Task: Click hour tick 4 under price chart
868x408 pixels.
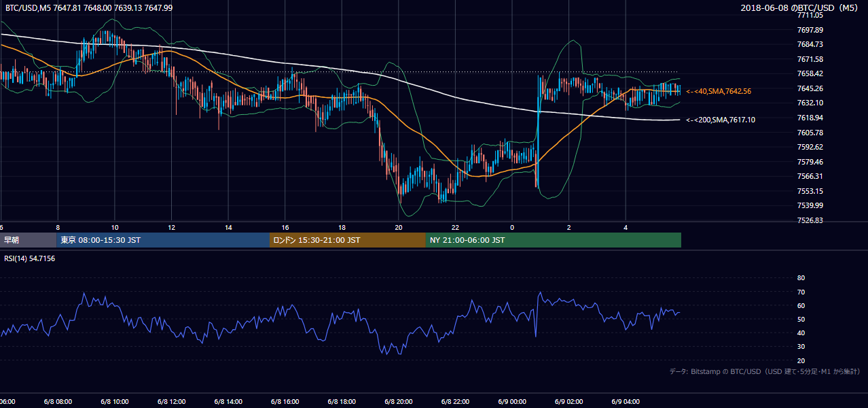Action: point(626,228)
